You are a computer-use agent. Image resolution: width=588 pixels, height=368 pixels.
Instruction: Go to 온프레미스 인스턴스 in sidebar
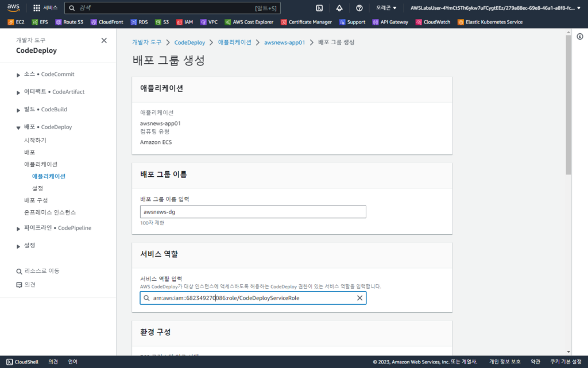click(50, 212)
